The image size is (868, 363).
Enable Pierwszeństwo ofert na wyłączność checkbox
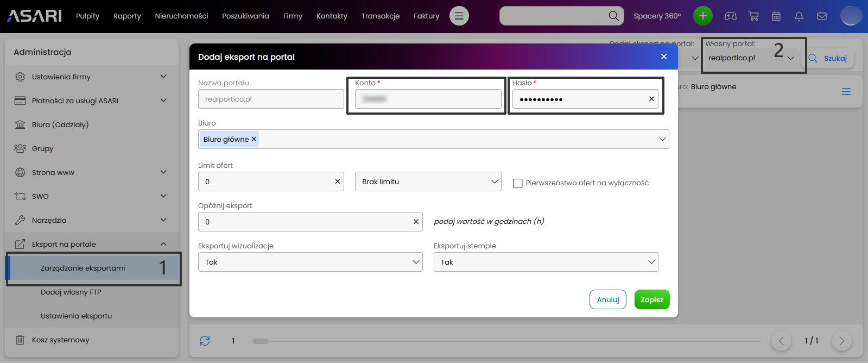pyautogui.click(x=518, y=183)
